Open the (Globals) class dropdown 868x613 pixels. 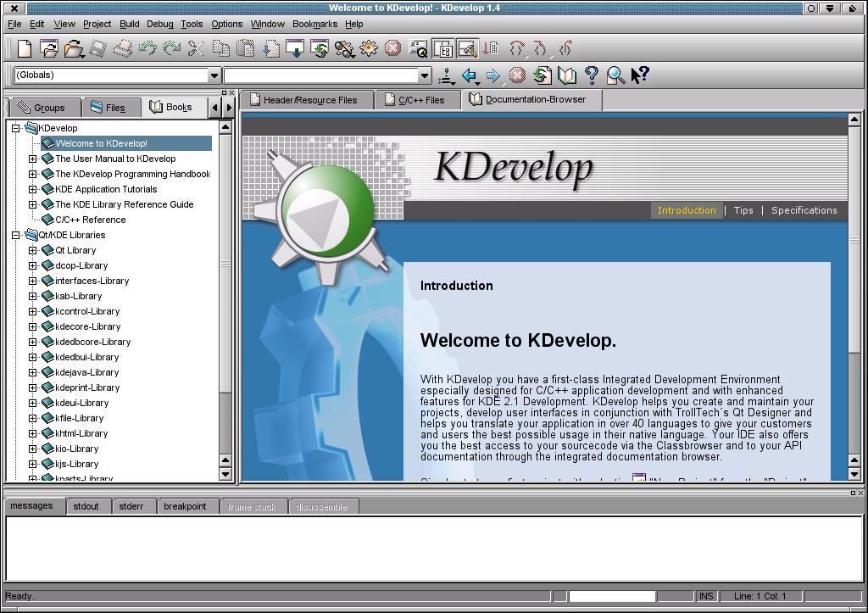[x=214, y=75]
